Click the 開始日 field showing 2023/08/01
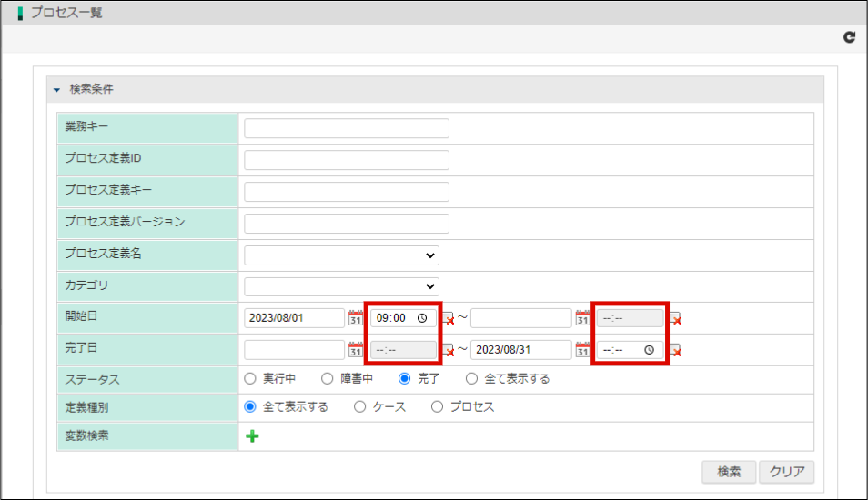 pyautogui.click(x=295, y=318)
